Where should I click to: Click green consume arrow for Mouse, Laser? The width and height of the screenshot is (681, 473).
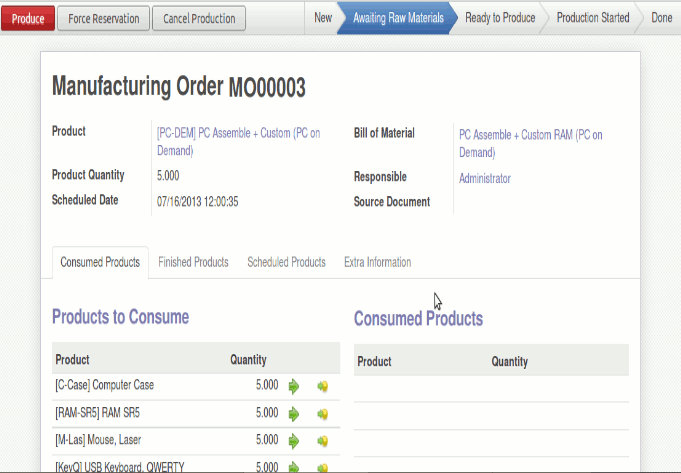[293, 440]
